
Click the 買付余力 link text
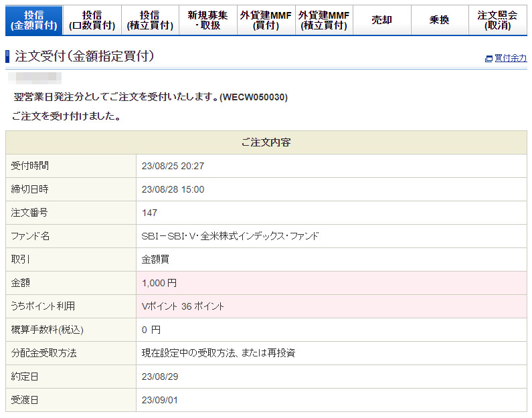[x=511, y=59]
